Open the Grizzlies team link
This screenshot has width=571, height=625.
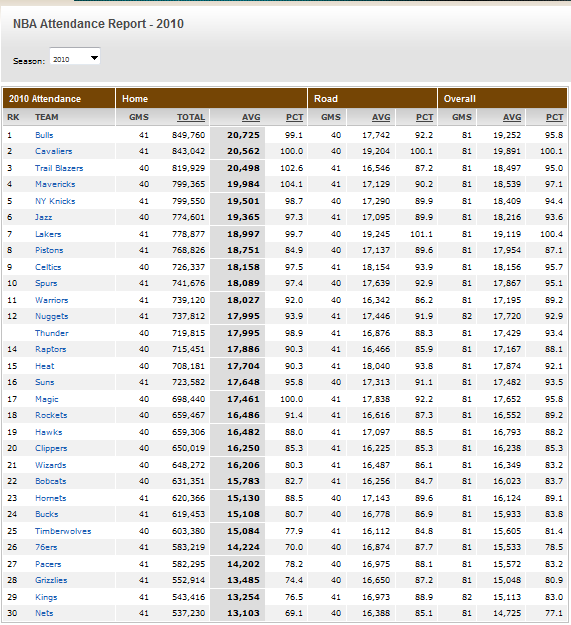click(x=51, y=580)
